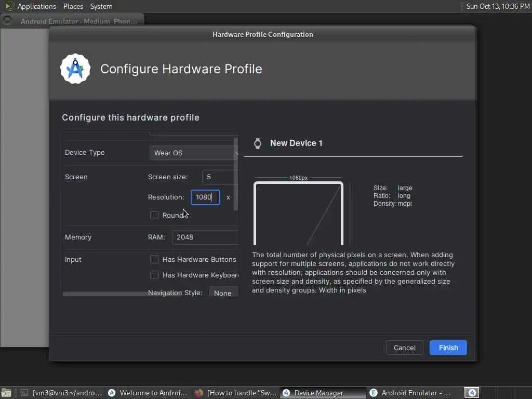Click the clock showing Sun Oct 13
This screenshot has width=532, height=399.
pyautogui.click(x=498, y=6)
